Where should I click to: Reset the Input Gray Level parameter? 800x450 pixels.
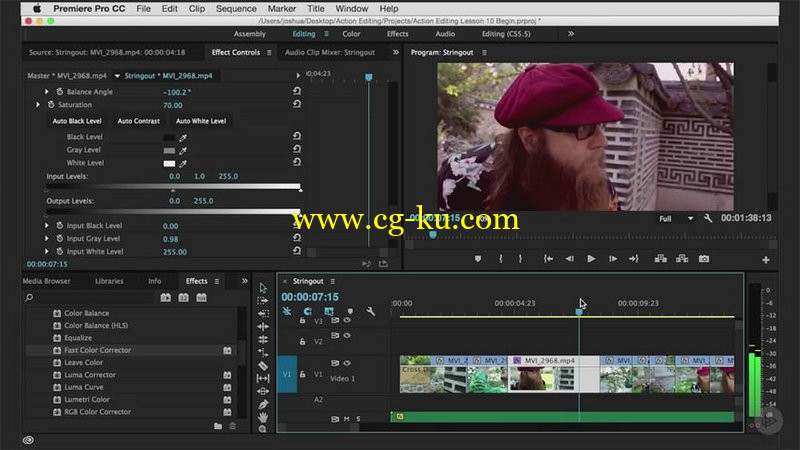point(297,238)
